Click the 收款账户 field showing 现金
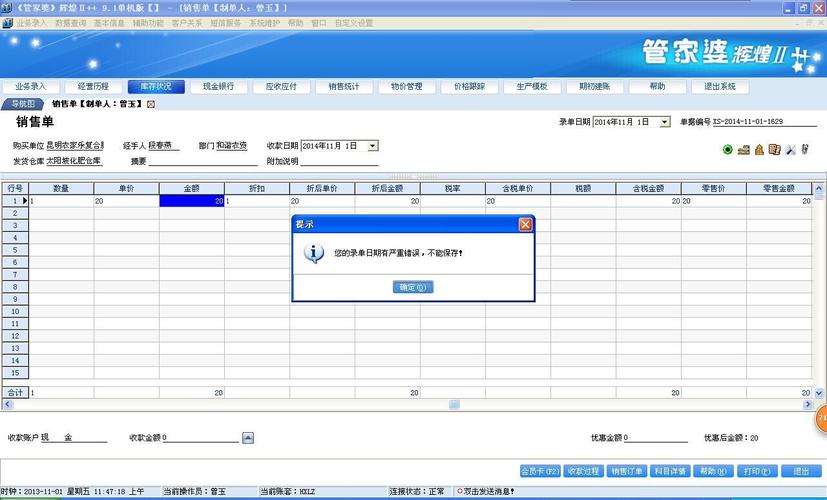Screen dimensions: 827x500 tap(74, 437)
